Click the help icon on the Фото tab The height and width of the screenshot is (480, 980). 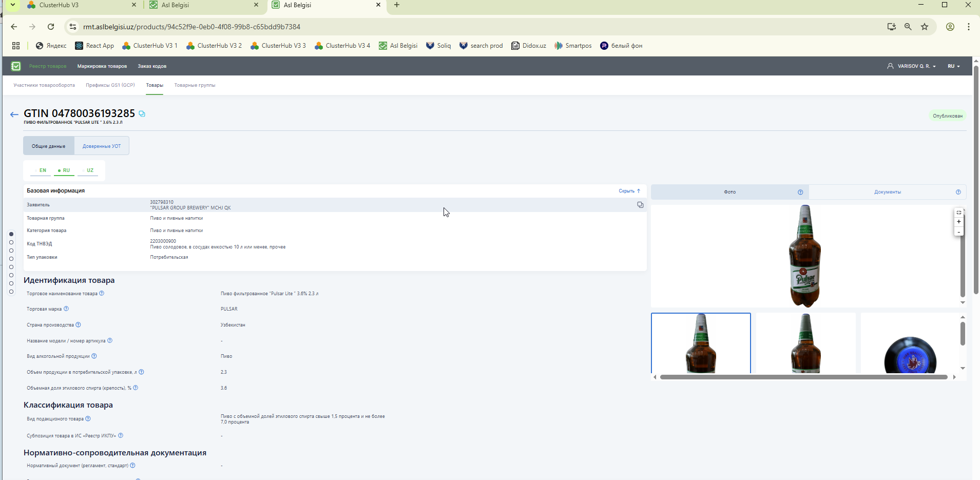coord(800,192)
